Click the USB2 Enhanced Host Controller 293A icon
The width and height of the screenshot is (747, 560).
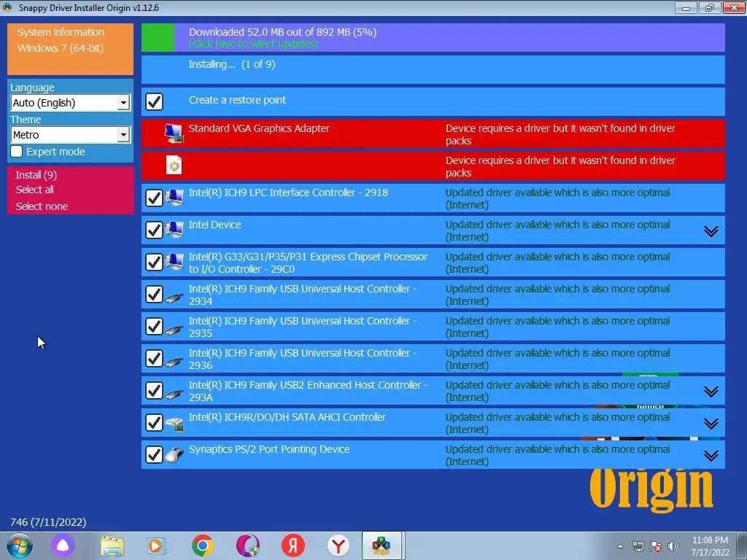click(x=174, y=394)
